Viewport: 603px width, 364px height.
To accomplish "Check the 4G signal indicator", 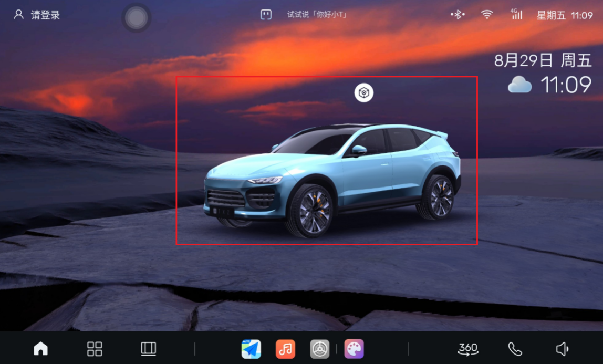I will 516,14.
